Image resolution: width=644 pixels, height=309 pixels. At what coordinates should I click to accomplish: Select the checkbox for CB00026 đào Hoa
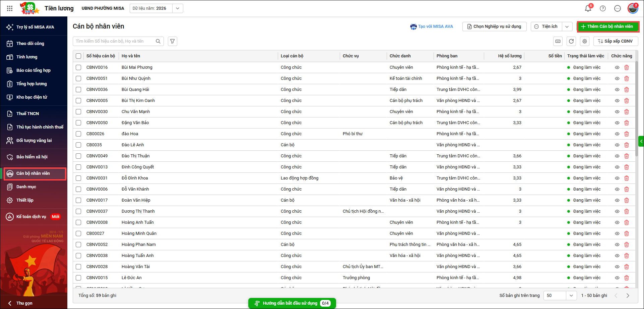pyautogui.click(x=78, y=134)
